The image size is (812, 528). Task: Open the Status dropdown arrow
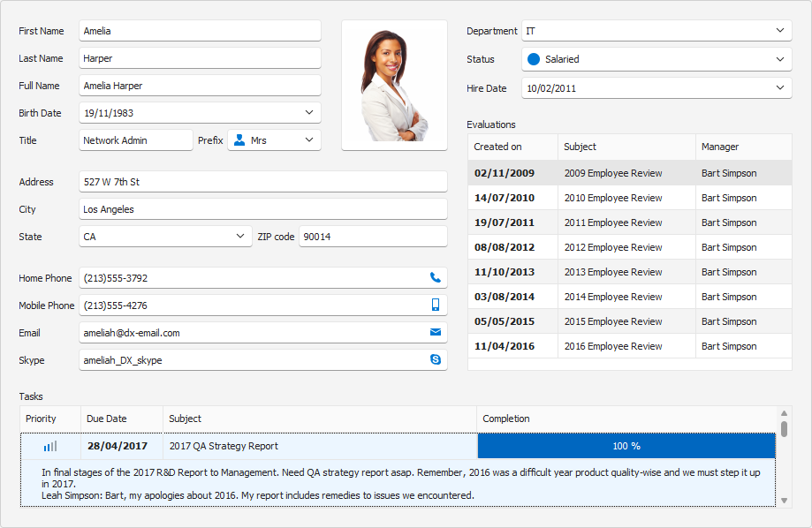(x=780, y=59)
